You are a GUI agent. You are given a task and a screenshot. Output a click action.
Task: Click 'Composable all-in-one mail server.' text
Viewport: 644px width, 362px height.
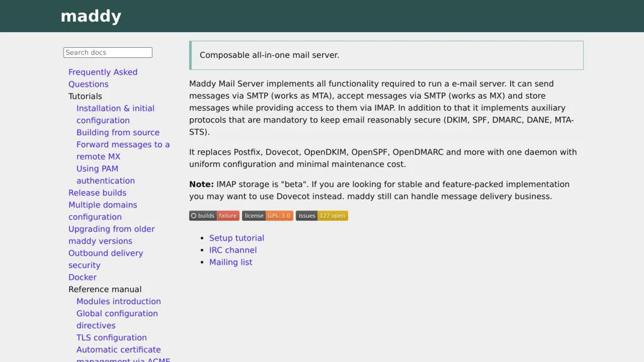(x=269, y=55)
